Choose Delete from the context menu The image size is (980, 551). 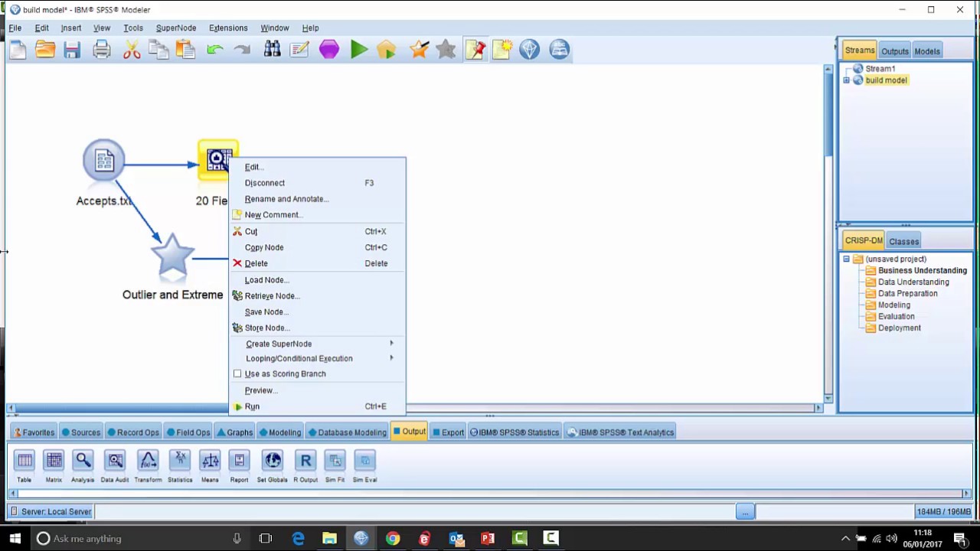(318, 263)
